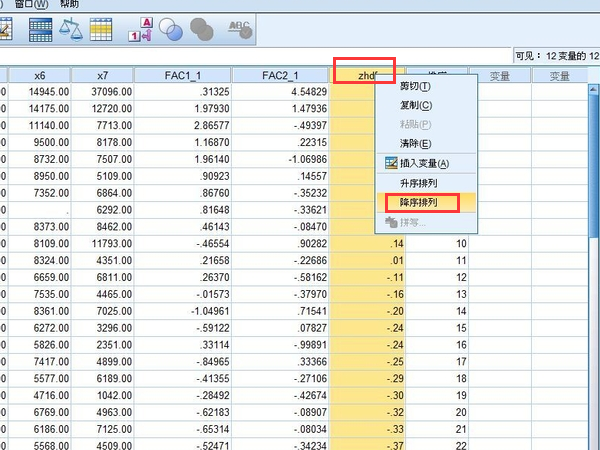Viewport: 600px width, 450px height.
Task: Select the 粘贴(P) menu entry
Action: (416, 124)
